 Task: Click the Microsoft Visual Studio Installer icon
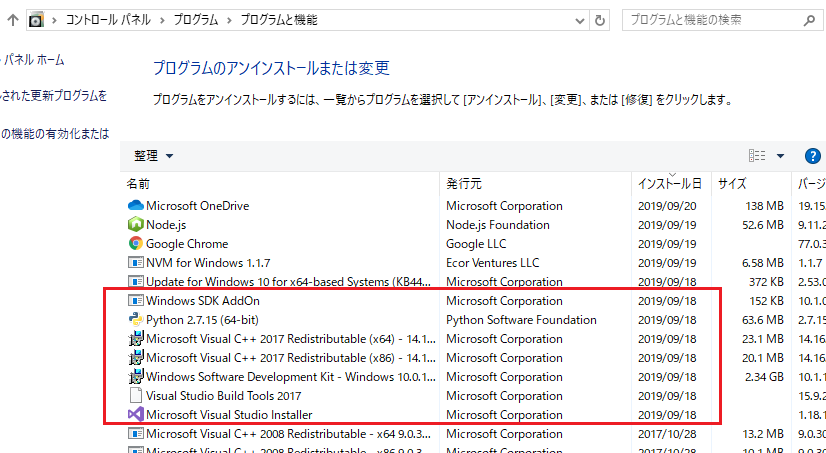pyautogui.click(x=136, y=415)
